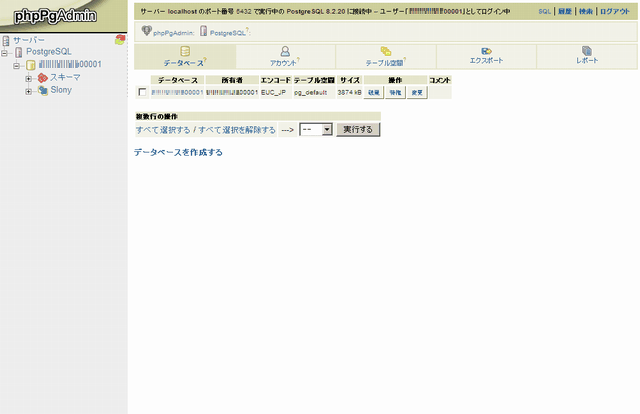The width and height of the screenshot is (640, 414).
Task: Click the PostgreSQL server icon in the tree
Action: point(18,52)
